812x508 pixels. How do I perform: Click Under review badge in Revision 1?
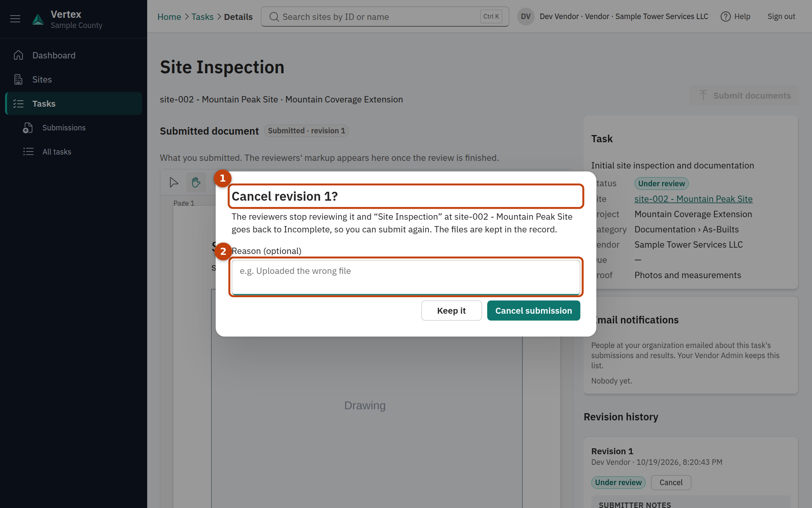(618, 483)
